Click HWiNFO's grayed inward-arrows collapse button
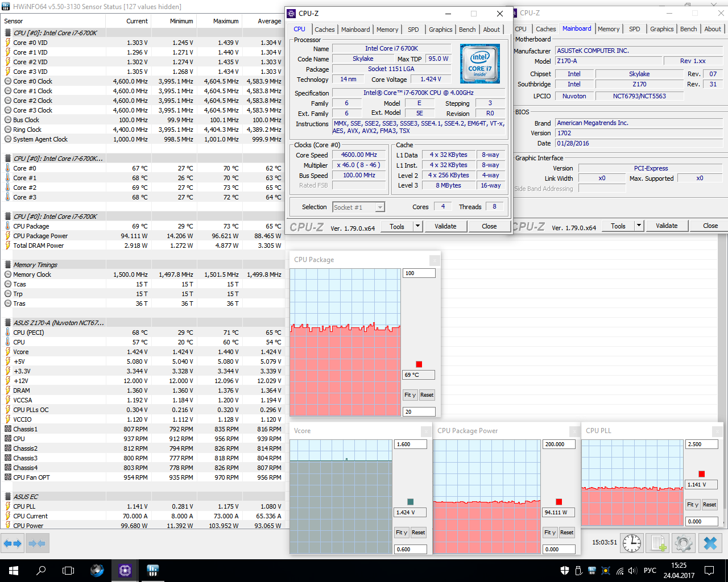The height and width of the screenshot is (582, 728). [x=37, y=543]
